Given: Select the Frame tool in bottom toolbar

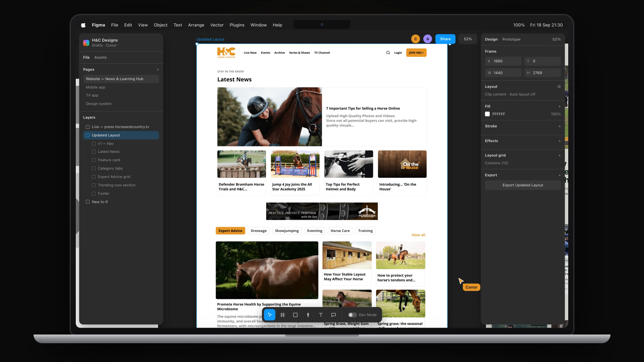Looking at the screenshot, I should pyautogui.click(x=283, y=315).
